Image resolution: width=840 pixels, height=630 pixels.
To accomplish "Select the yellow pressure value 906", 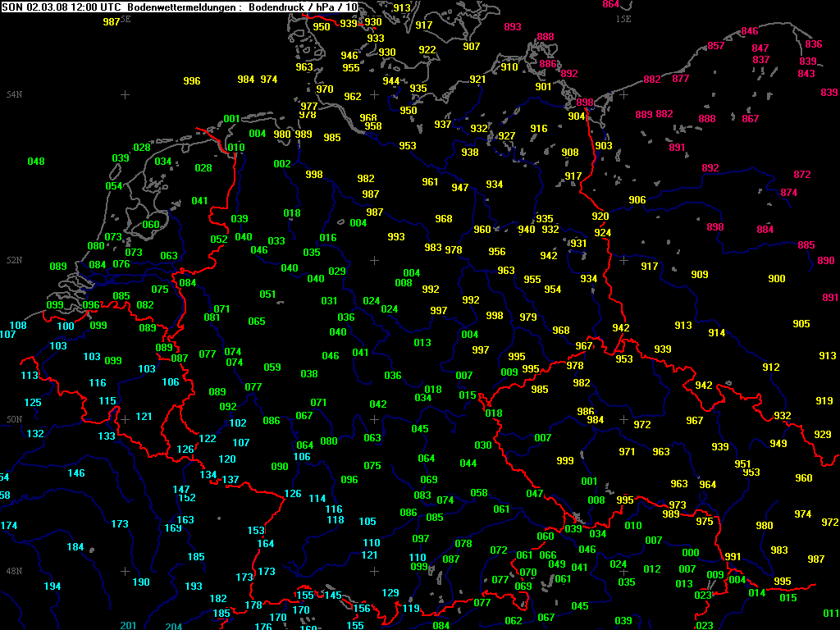I will point(637,200).
